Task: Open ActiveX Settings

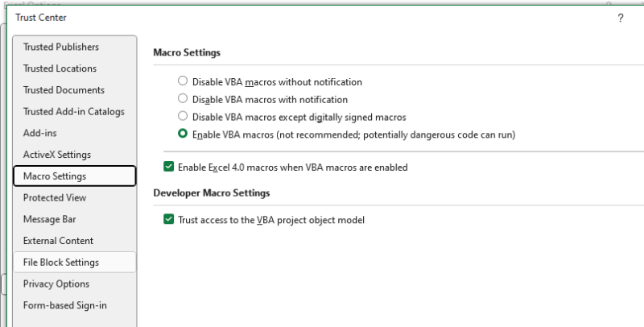Action: [56, 155]
